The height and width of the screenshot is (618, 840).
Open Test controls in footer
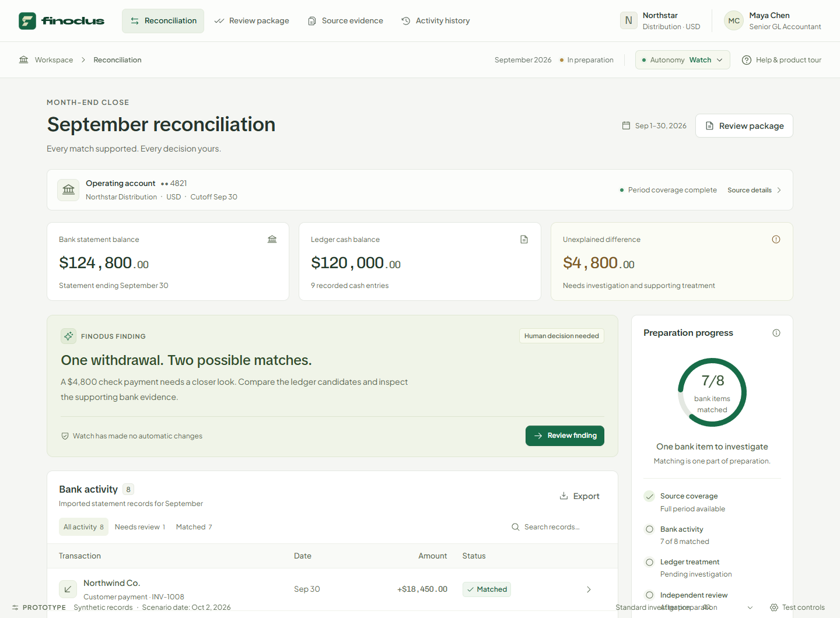797,608
